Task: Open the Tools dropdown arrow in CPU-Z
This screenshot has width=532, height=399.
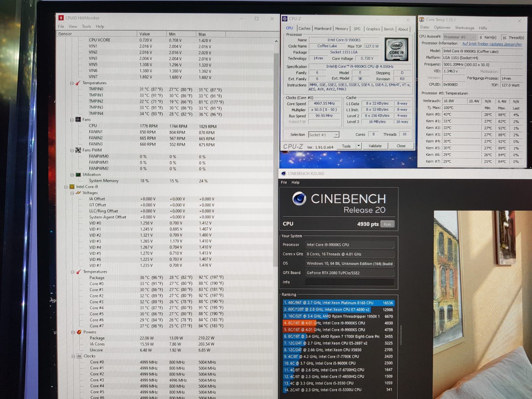Action: click(x=358, y=146)
